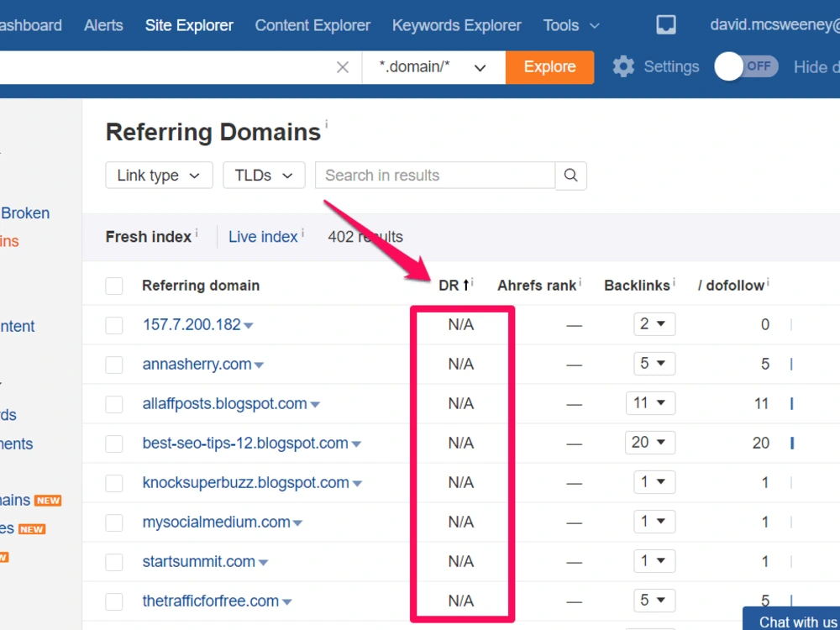This screenshot has height=630, width=840.
Task: Expand backlinks dropdown showing 11 for allaffposts.blogspot.com
Action: pyautogui.click(x=650, y=403)
